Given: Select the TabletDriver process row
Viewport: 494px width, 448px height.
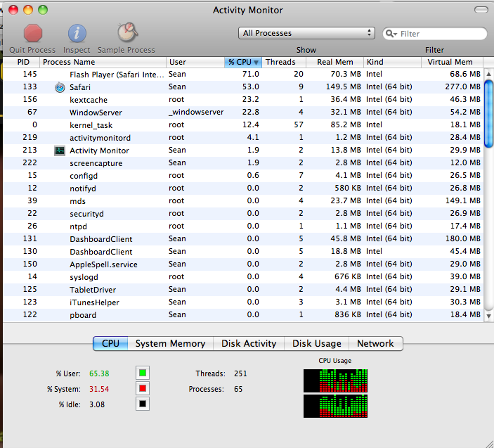Looking at the screenshot, I should [243, 290].
